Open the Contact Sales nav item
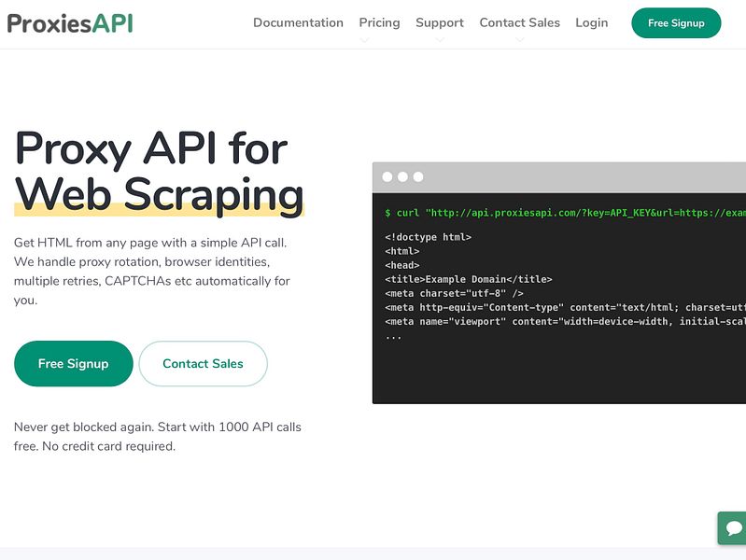 click(519, 22)
